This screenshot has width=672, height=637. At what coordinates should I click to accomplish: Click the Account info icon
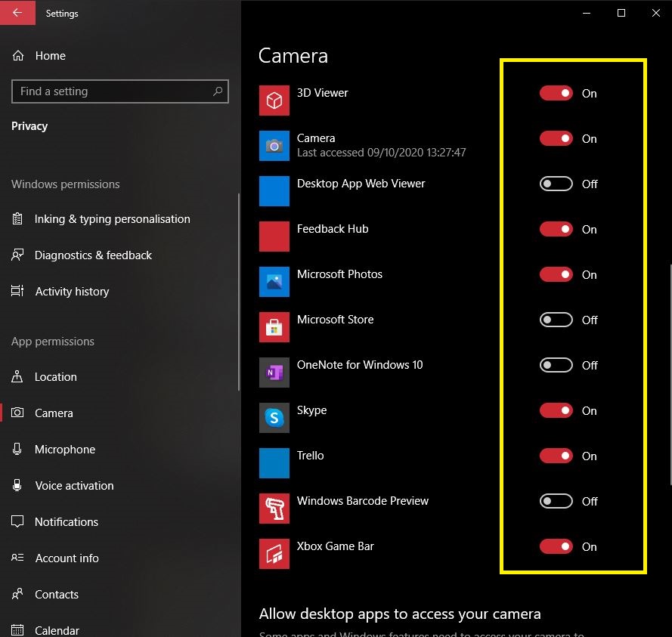tap(17, 558)
